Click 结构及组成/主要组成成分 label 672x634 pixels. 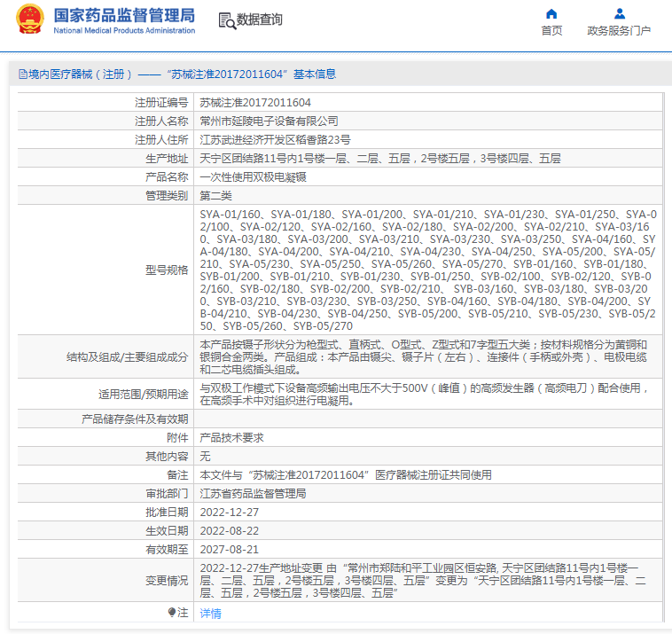point(128,357)
